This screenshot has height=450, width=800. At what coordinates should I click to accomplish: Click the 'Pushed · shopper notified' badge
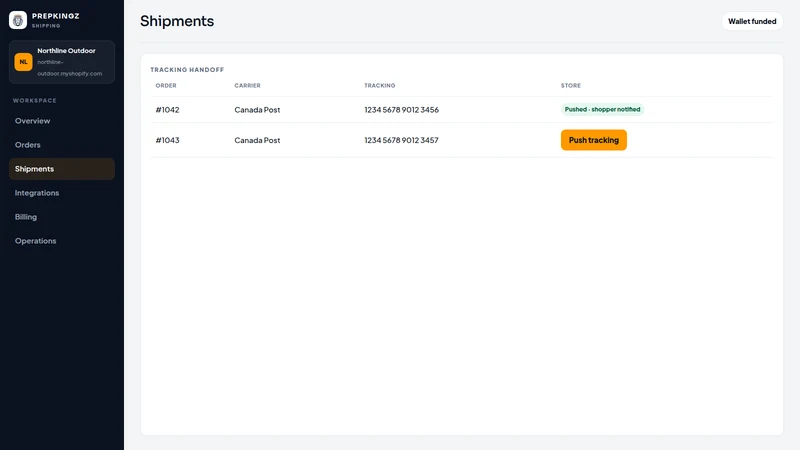point(602,109)
